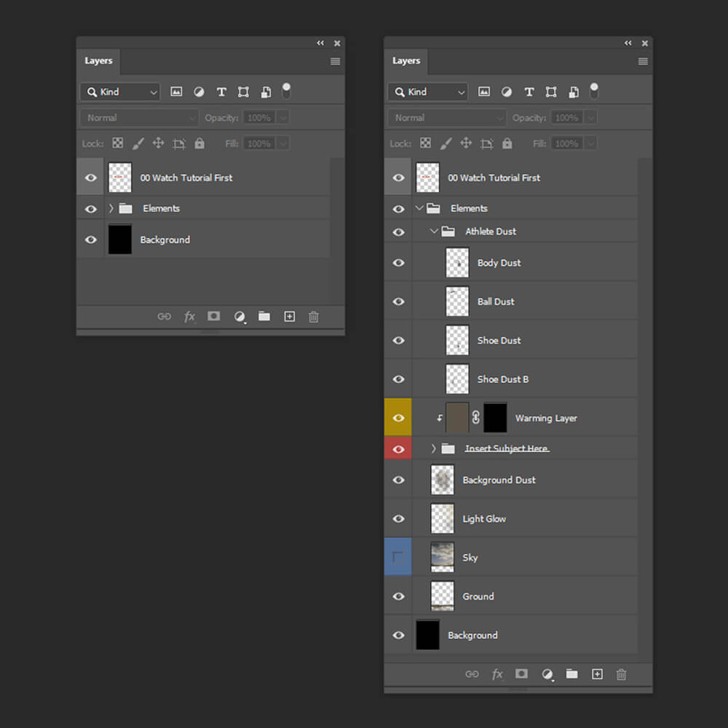Expand the Insert Subject Here group

tap(433, 448)
